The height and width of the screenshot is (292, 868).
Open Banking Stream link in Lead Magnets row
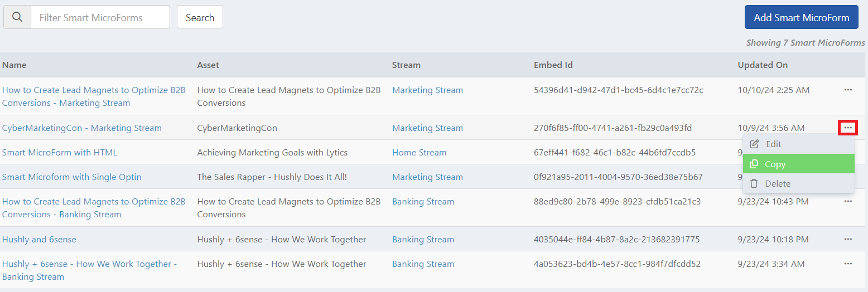[423, 201]
